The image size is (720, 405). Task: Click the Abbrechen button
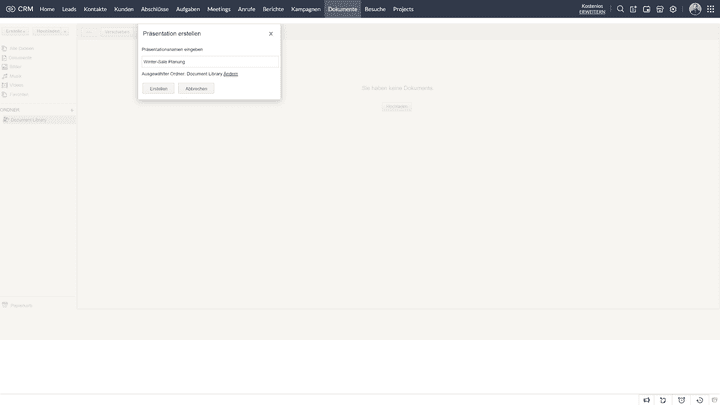coord(196,89)
